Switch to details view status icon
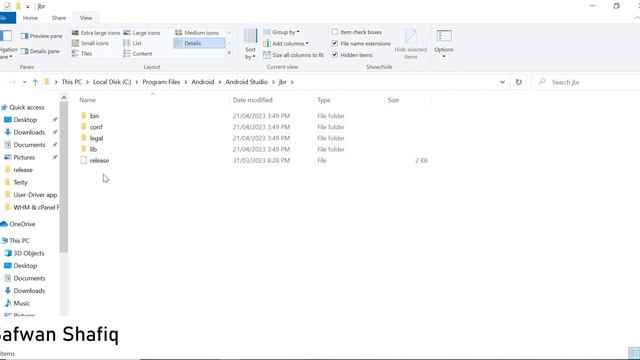This screenshot has width=640, height=360. coord(634,353)
